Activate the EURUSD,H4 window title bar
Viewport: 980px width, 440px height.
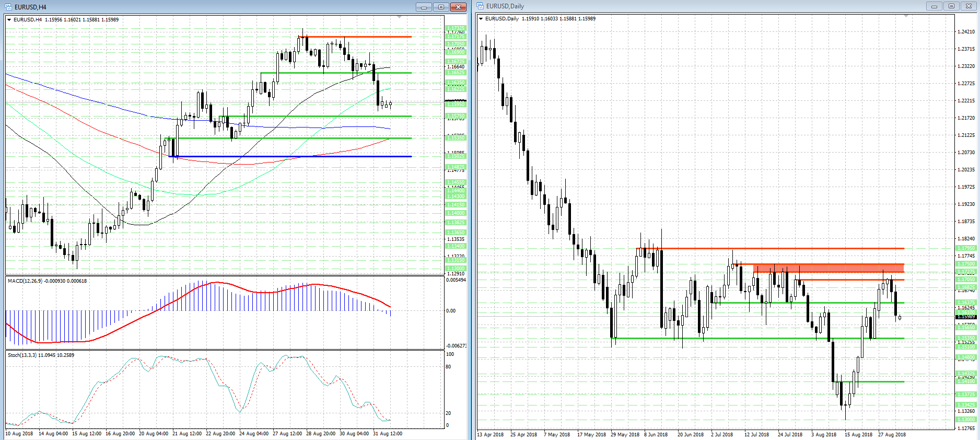pyautogui.click(x=209, y=7)
